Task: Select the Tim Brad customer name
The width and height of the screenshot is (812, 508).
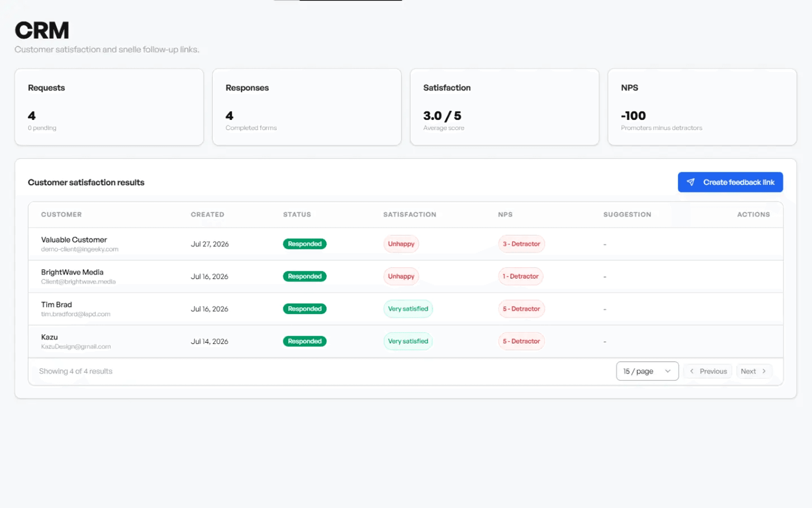Action: coord(56,304)
